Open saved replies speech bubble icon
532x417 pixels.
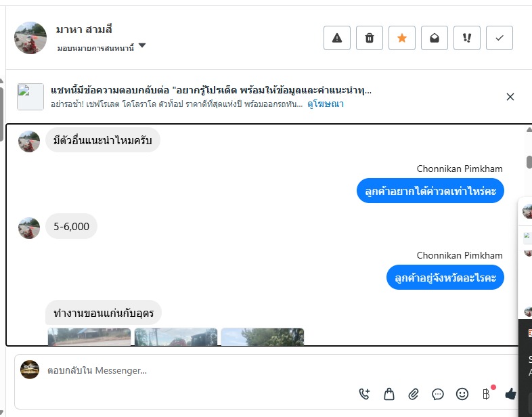pos(438,394)
